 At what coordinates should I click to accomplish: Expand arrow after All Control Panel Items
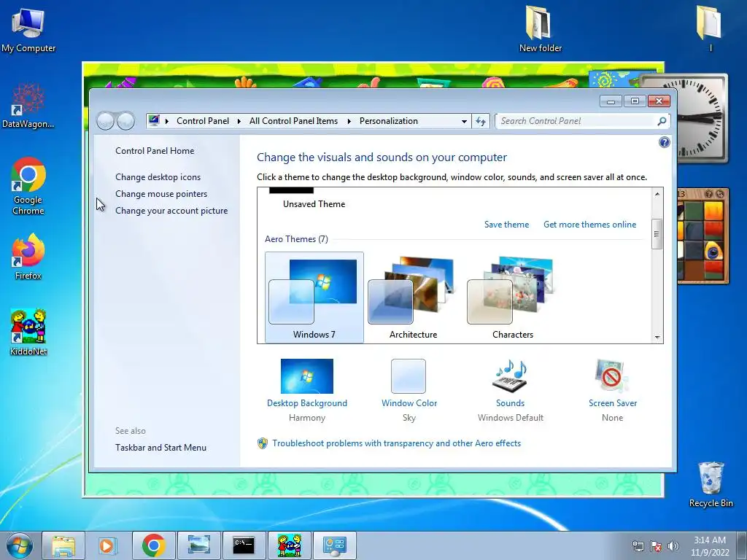tap(349, 121)
